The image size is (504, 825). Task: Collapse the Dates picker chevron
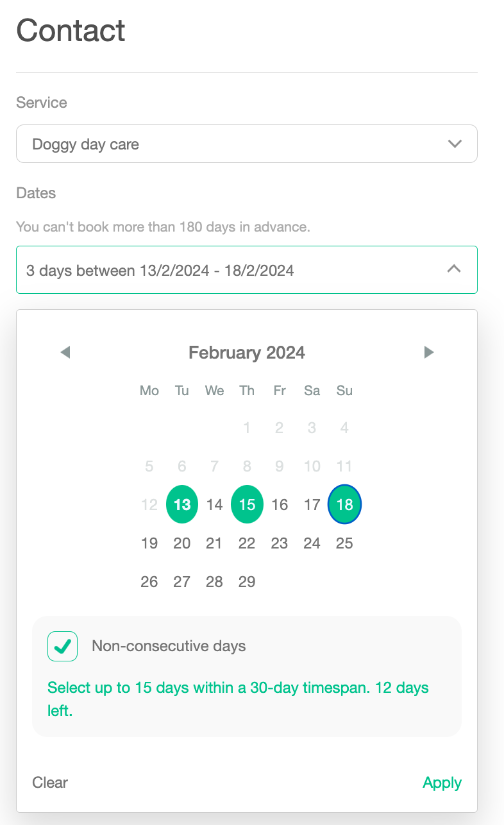[453, 269]
